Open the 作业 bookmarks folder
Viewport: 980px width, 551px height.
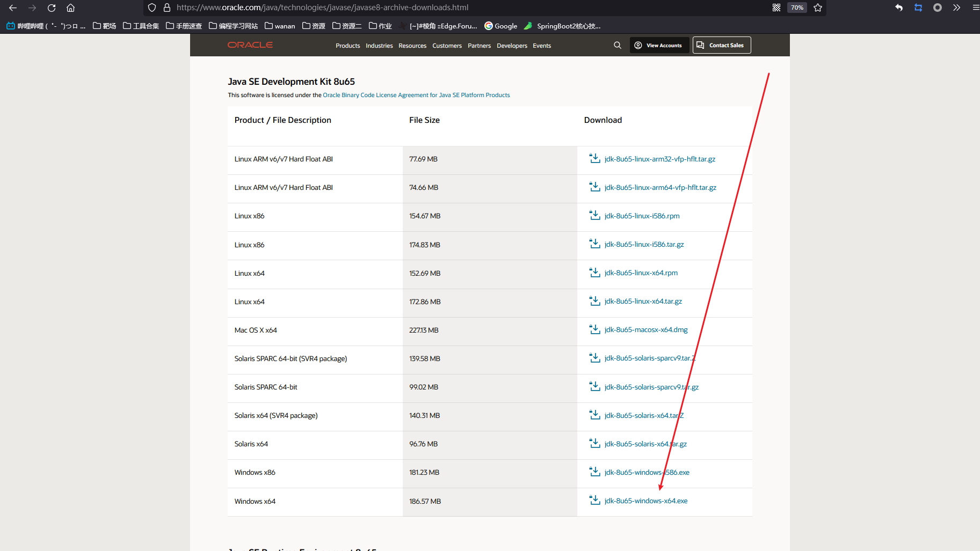380,26
